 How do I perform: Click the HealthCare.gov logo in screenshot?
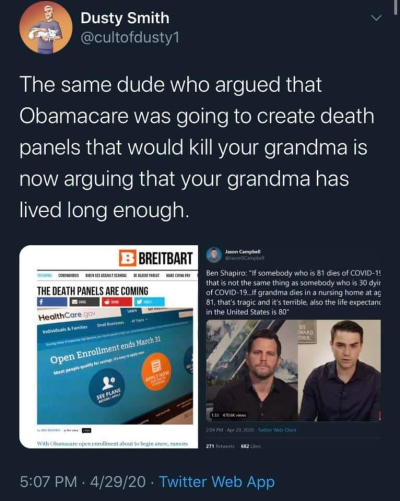[67, 316]
